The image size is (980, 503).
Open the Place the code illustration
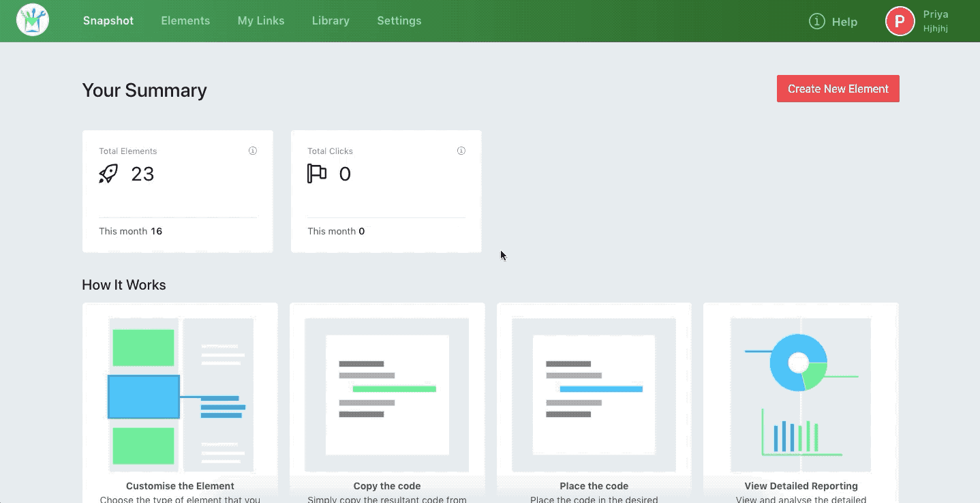[x=594, y=395]
